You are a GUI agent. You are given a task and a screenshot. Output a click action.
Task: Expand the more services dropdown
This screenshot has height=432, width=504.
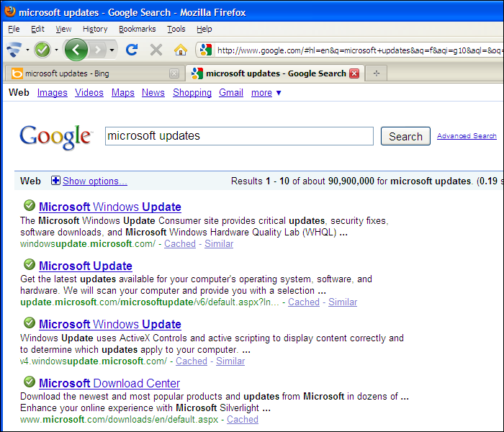click(x=266, y=93)
